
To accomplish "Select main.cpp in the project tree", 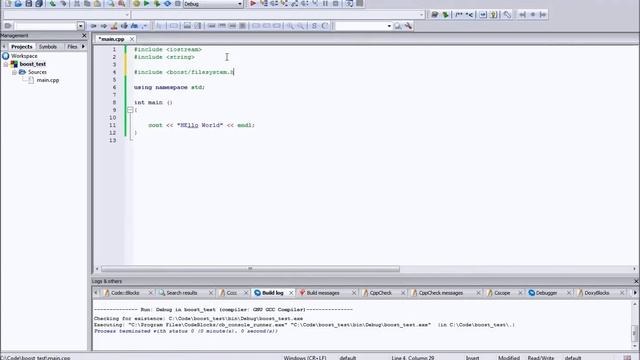I will click(x=48, y=80).
